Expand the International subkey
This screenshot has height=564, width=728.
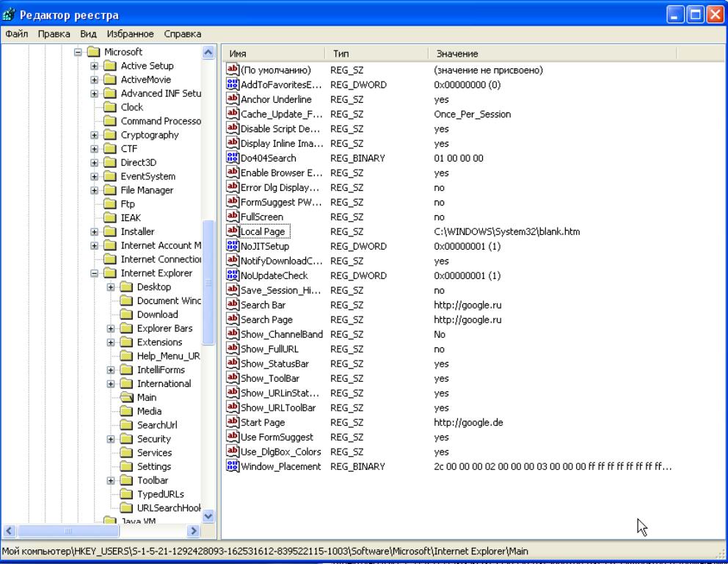pos(111,384)
